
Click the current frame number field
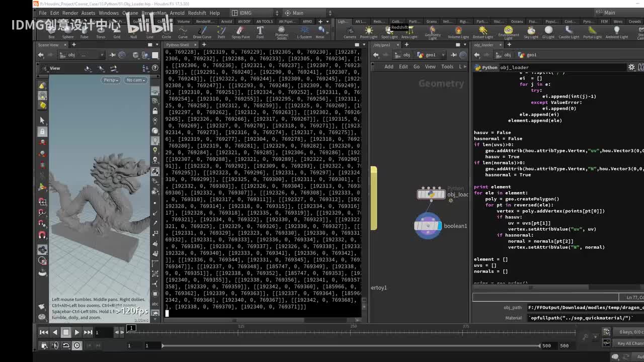coord(104,332)
